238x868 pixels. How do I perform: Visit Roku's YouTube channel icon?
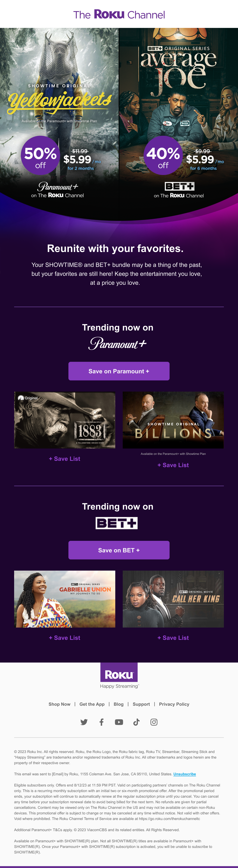[x=119, y=722]
